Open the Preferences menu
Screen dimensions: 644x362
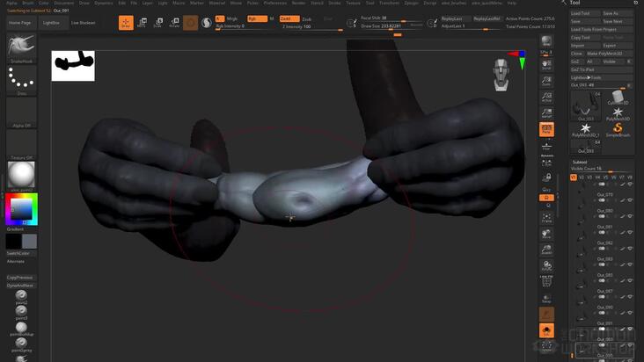pos(274,3)
